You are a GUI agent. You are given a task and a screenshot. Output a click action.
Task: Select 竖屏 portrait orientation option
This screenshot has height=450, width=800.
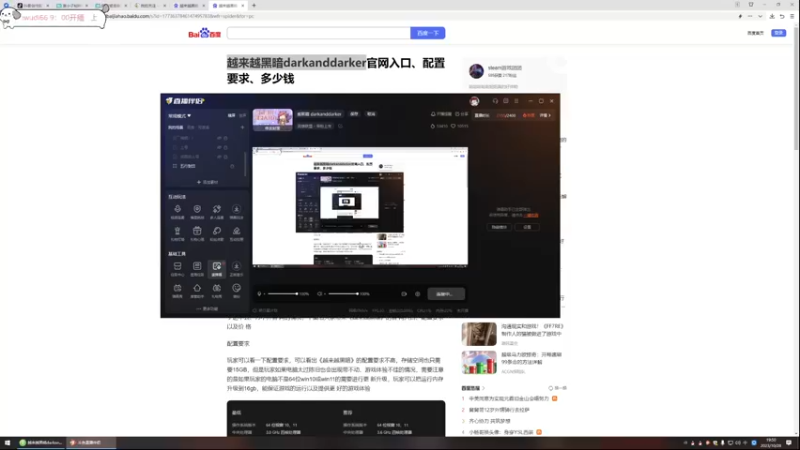pos(242,116)
